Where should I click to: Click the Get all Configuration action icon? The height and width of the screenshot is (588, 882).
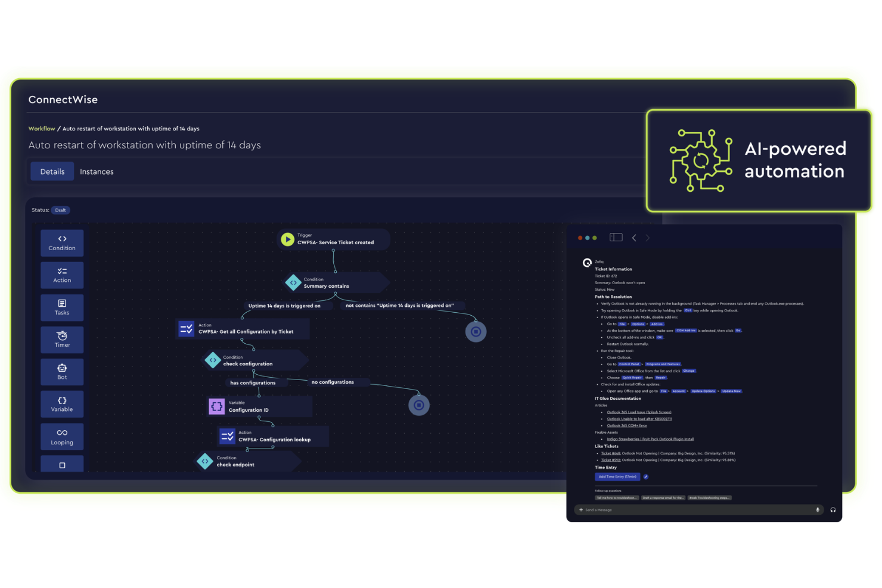[187, 328]
